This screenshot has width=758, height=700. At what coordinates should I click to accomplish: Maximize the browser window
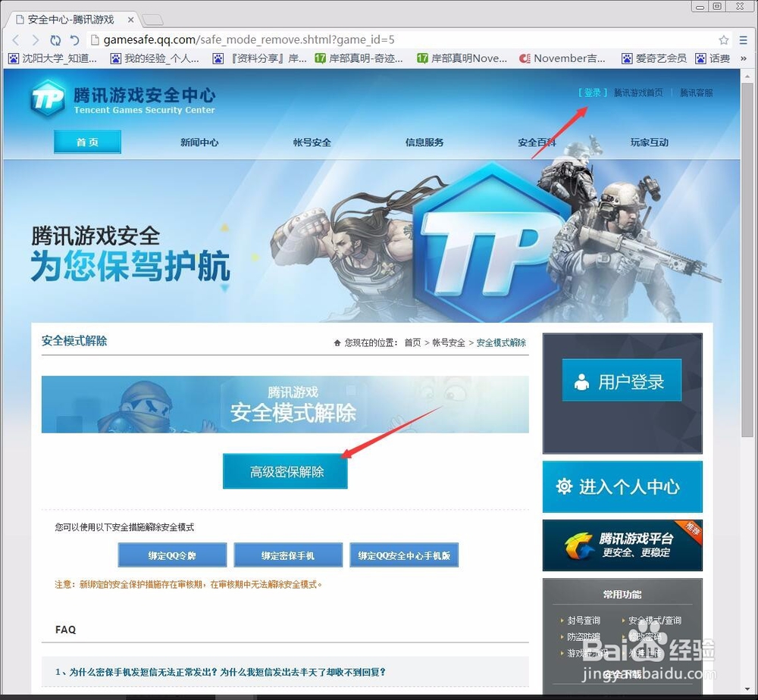point(717,6)
